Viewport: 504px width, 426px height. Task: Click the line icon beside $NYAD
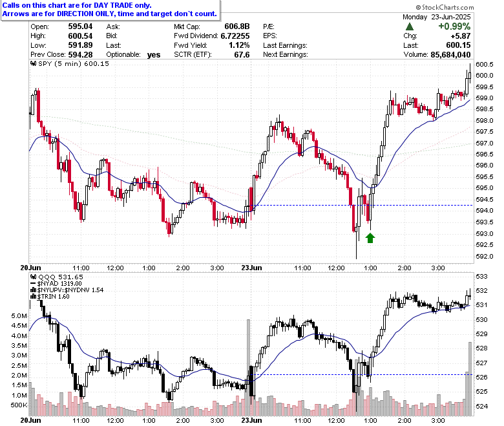point(33,284)
